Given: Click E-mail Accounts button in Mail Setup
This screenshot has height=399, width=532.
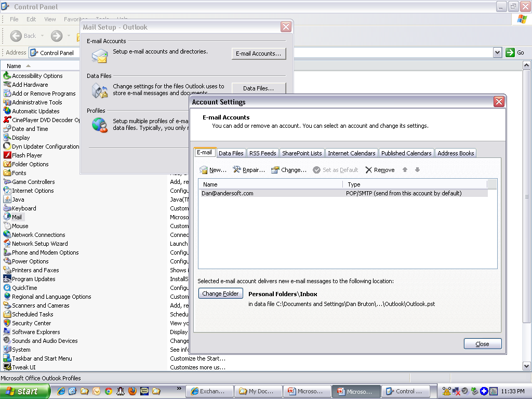Looking at the screenshot, I should point(259,54).
